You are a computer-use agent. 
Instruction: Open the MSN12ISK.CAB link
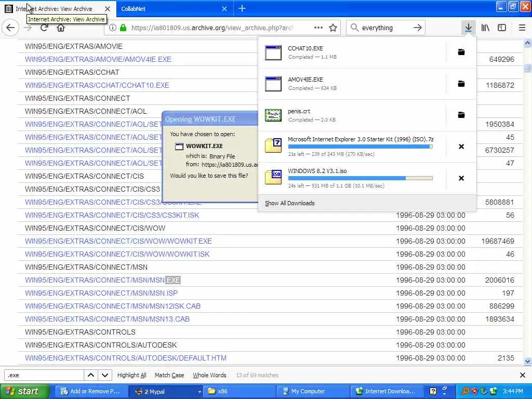coord(113,306)
